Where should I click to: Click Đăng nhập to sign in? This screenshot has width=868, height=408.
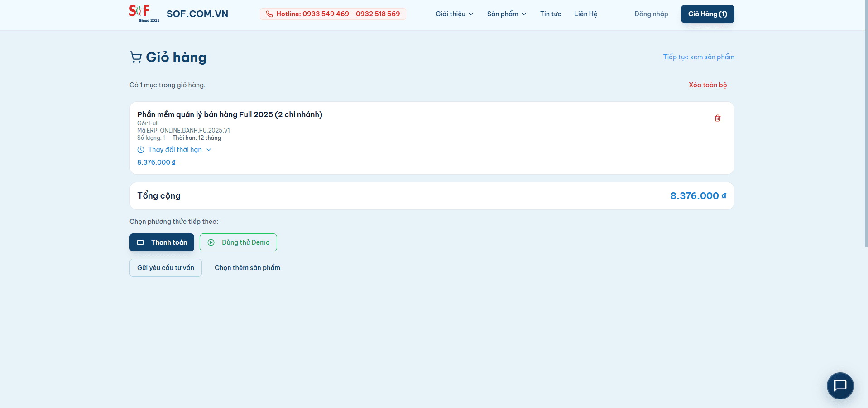pyautogui.click(x=651, y=14)
